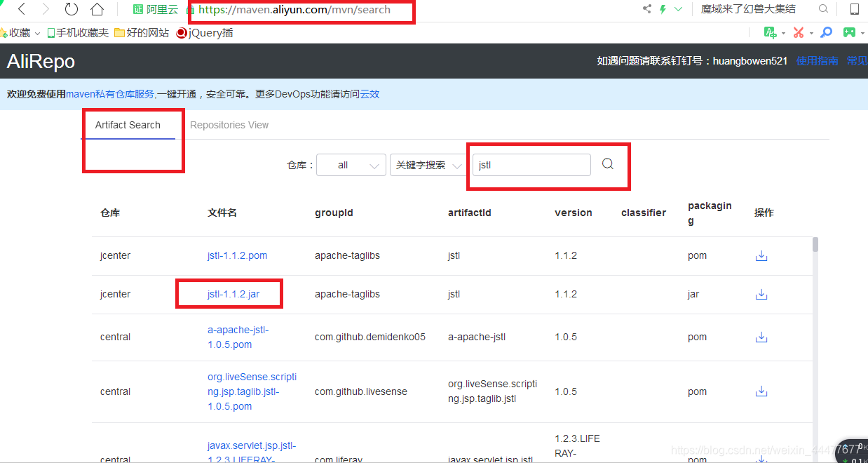Screen dimensions: 868x463
Task: Download jstl-1.1.2.jar using its download icon
Action: coord(761,294)
